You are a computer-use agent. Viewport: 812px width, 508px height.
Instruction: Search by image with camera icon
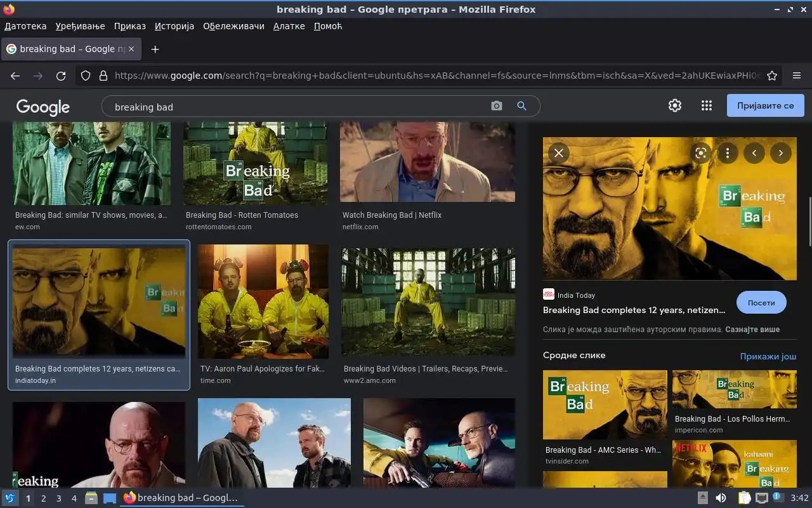click(497, 106)
